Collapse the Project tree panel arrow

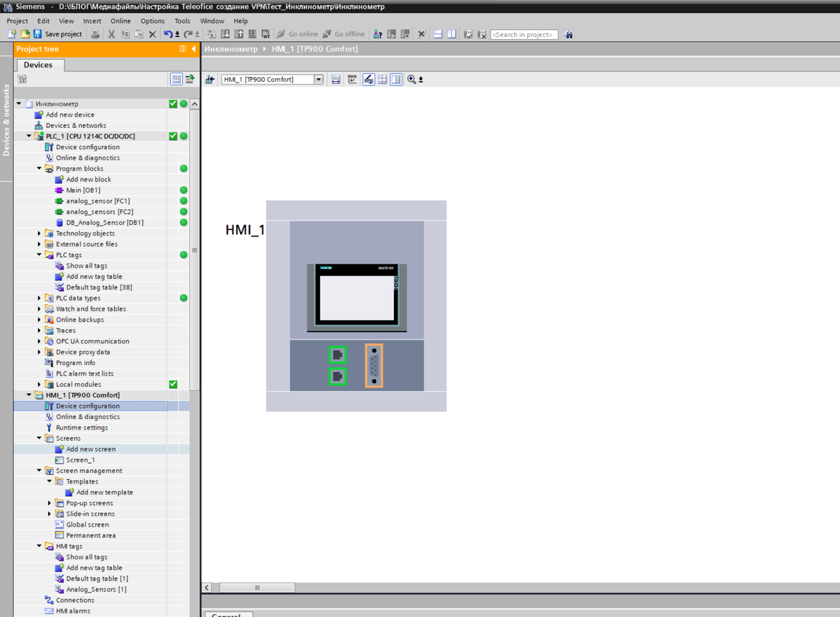pos(194,49)
